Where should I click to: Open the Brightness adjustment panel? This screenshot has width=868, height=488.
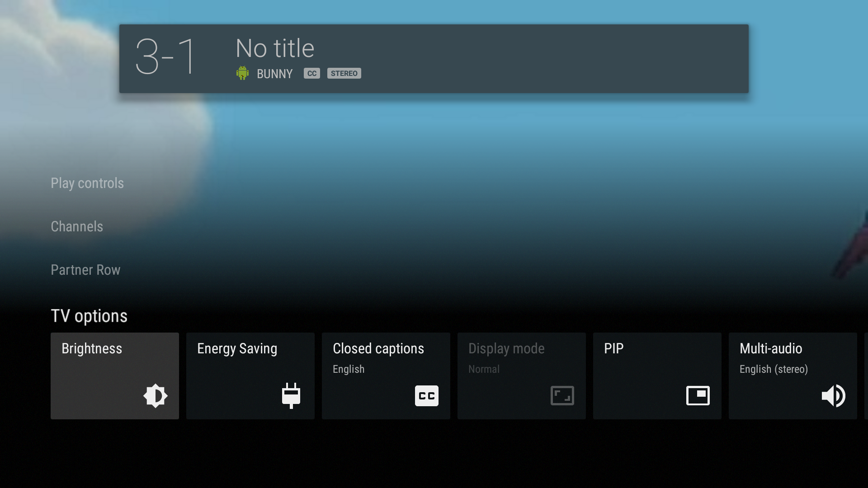pyautogui.click(x=114, y=376)
